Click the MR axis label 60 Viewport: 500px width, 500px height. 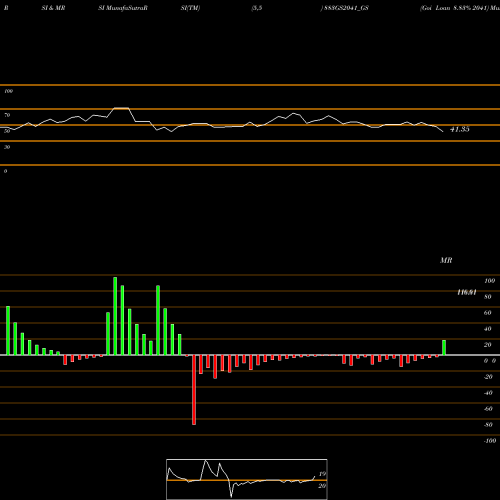coord(488,313)
